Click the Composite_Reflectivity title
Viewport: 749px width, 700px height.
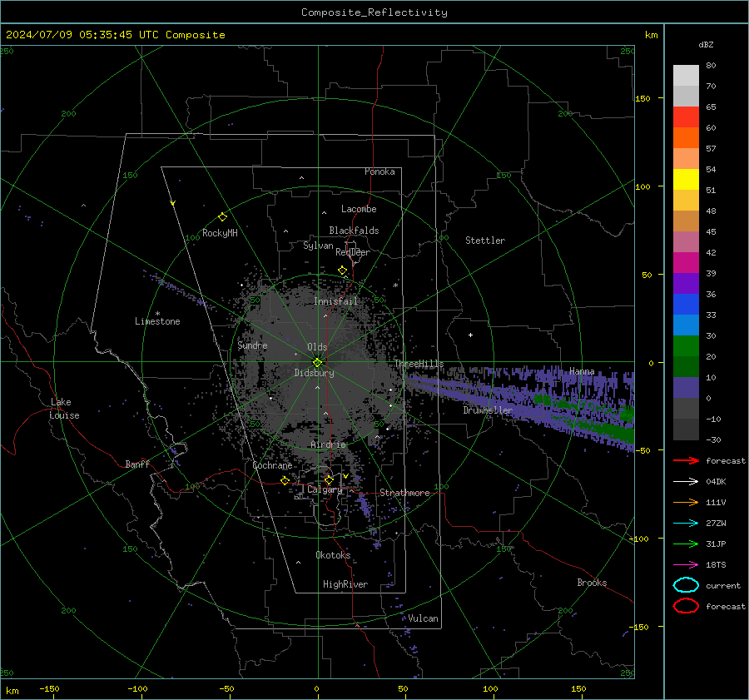374,12
